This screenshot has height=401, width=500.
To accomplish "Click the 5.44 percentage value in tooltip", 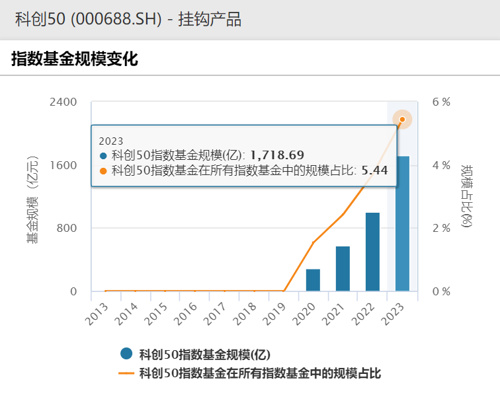I will tap(375, 170).
